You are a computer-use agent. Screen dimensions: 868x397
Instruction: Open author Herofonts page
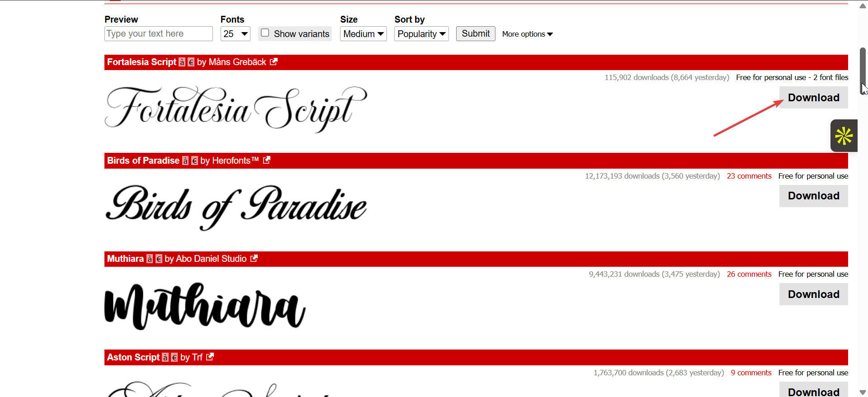pos(236,161)
